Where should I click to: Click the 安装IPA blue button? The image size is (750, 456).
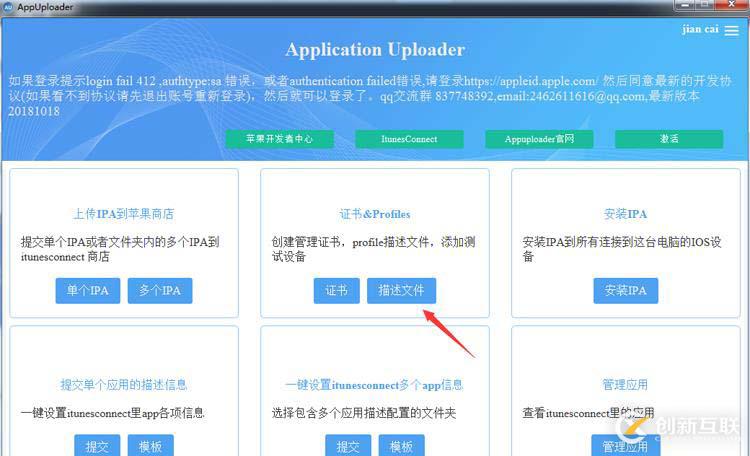point(626,290)
